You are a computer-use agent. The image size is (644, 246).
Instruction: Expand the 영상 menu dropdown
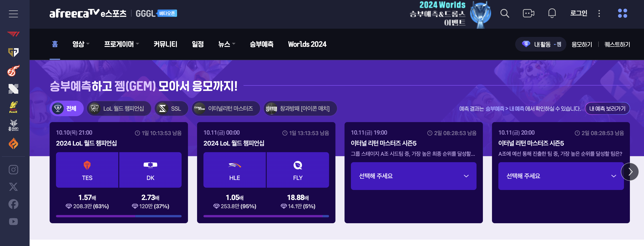click(x=81, y=44)
